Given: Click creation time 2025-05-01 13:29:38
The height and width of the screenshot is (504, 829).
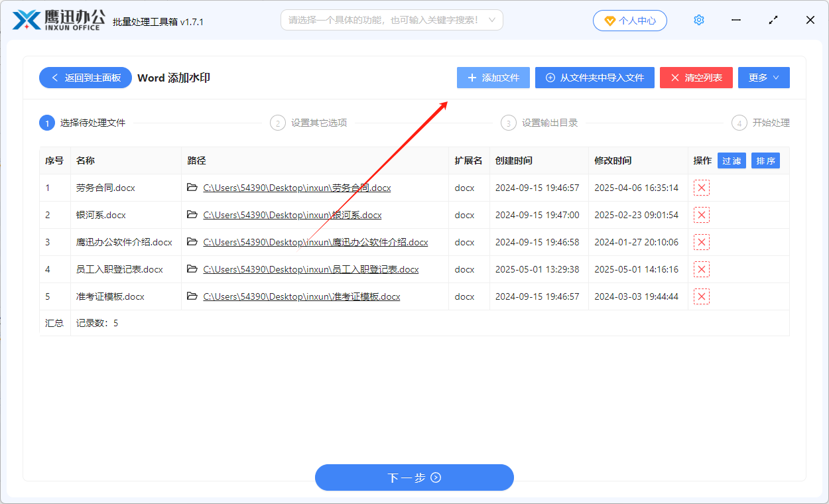Looking at the screenshot, I should (x=537, y=269).
